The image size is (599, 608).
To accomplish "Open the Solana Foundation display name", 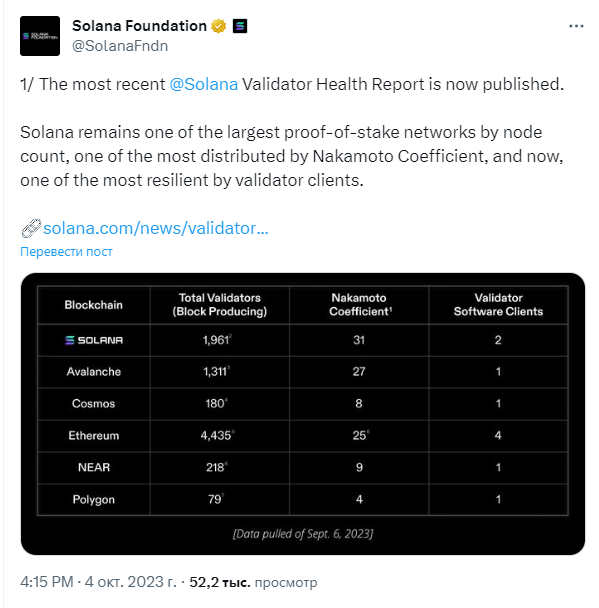I will 139,26.
